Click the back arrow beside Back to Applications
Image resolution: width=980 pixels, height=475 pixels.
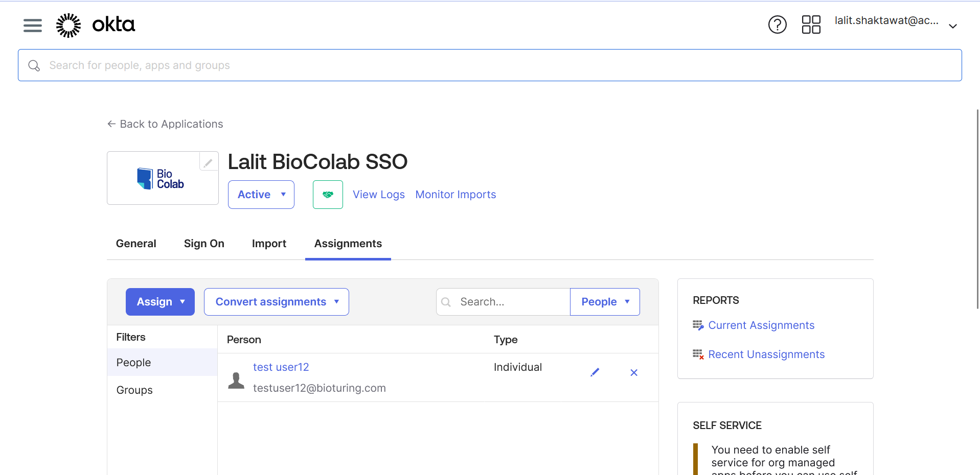(x=111, y=124)
